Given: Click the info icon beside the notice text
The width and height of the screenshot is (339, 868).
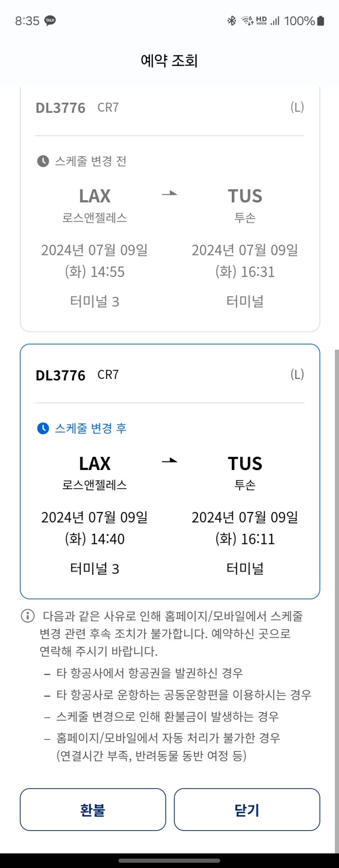Looking at the screenshot, I should [x=28, y=616].
